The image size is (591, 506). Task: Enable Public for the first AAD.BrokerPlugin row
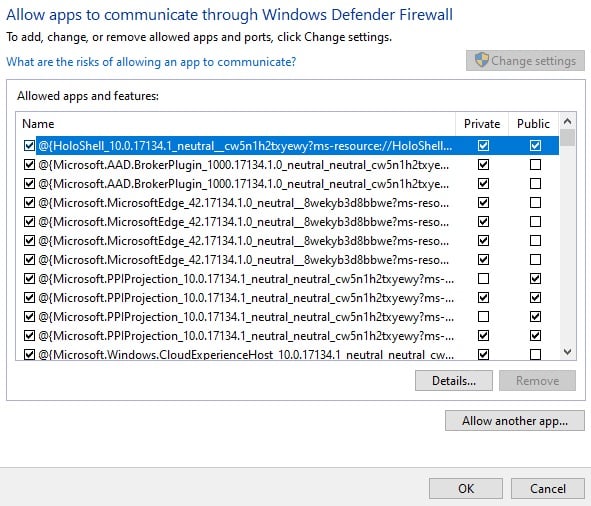point(535,165)
